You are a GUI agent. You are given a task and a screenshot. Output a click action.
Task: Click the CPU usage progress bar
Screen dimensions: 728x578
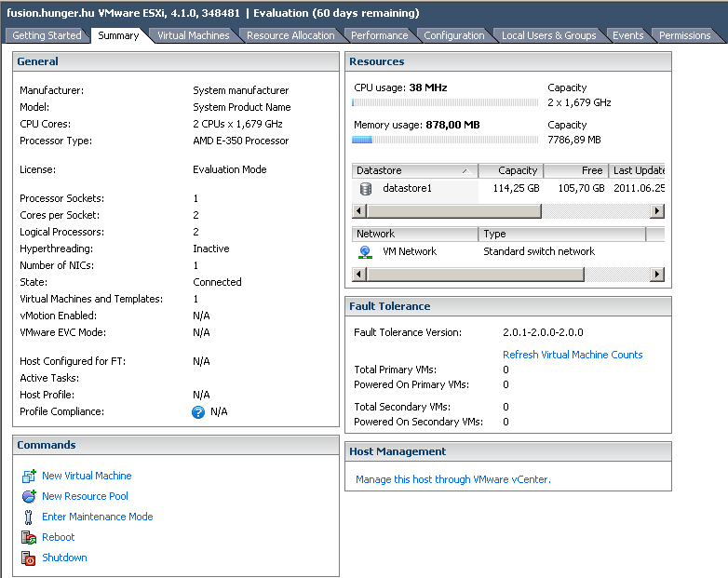click(x=445, y=102)
